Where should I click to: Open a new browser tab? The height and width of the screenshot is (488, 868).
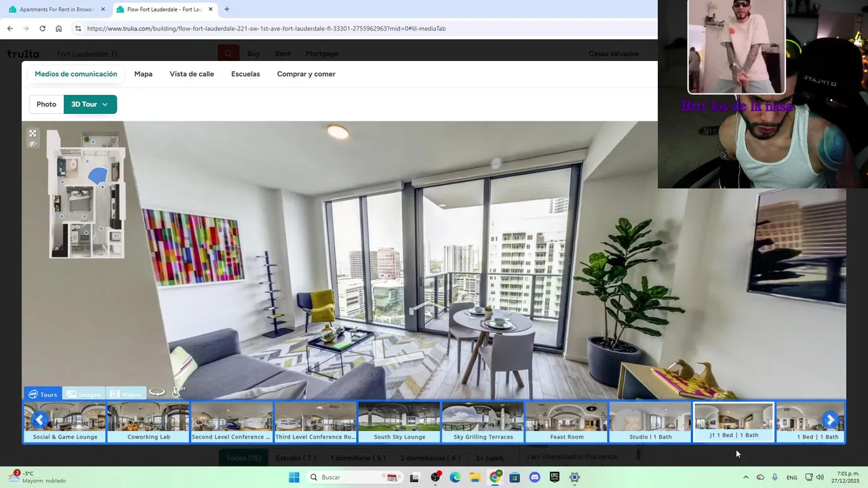(226, 9)
